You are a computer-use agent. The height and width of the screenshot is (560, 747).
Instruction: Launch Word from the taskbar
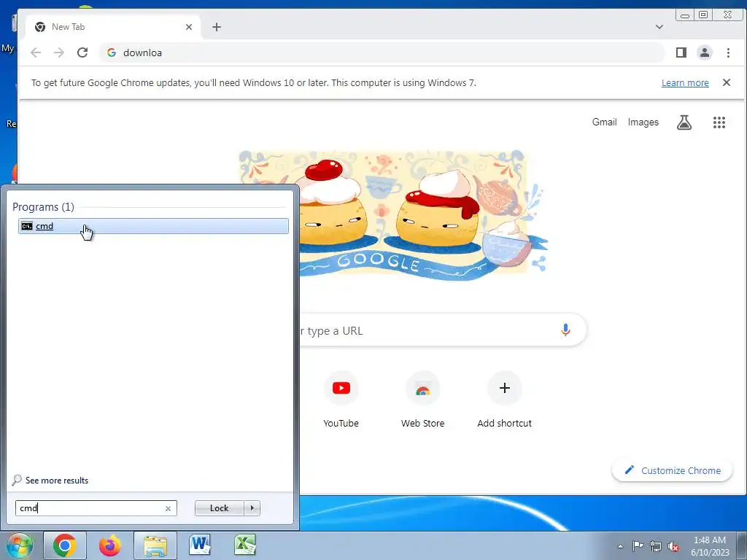click(200, 545)
